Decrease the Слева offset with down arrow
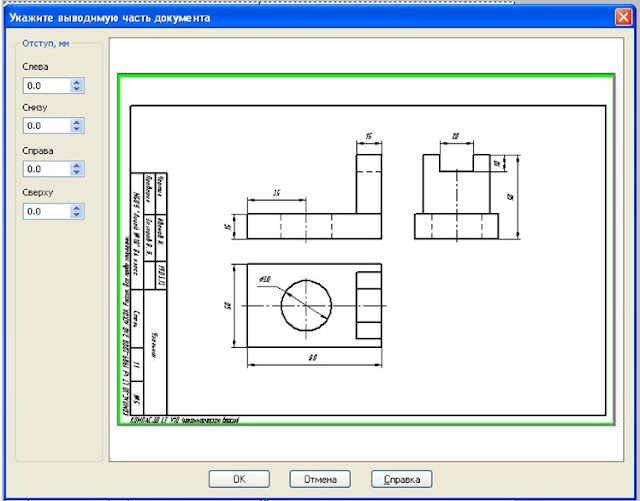This screenshot has height=501, width=640. (77, 89)
